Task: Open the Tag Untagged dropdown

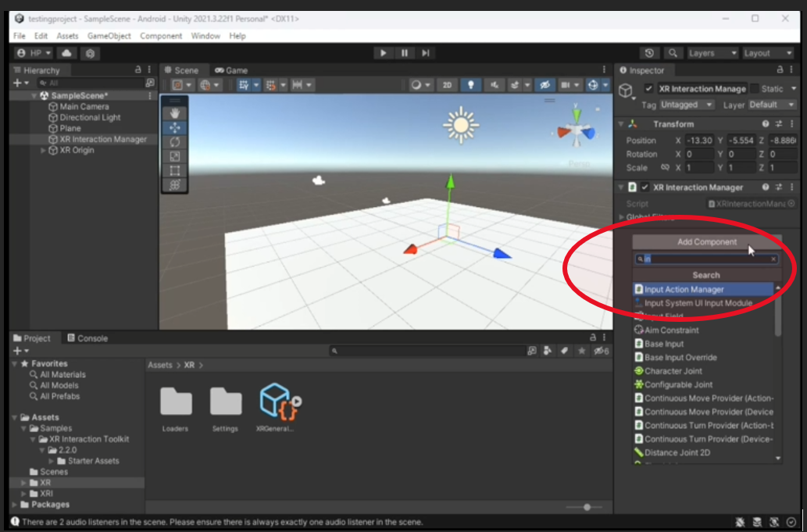Action: [x=687, y=105]
